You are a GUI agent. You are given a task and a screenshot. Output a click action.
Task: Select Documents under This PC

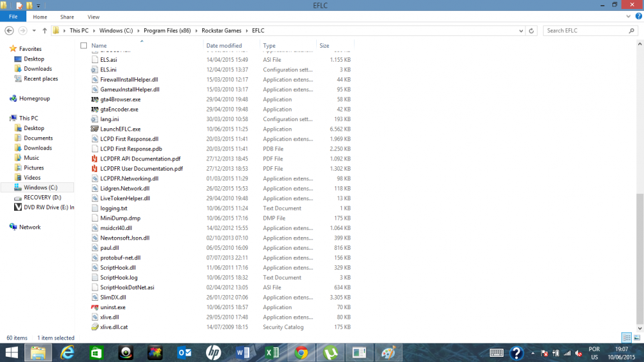[x=38, y=138]
